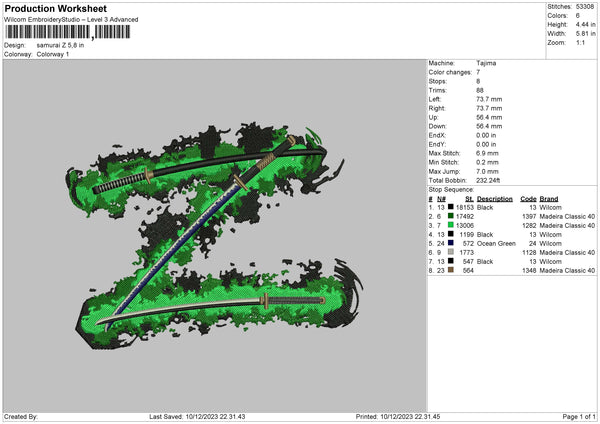Select the Wilcom EmbroideryStudio Level 3 Advanced subtitle
The width and height of the screenshot is (600, 424).
[71, 20]
